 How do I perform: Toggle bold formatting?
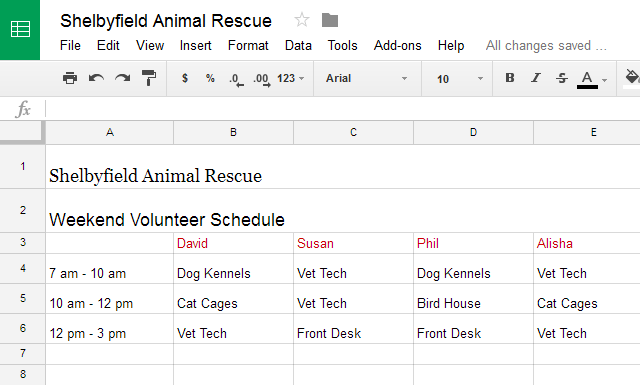[510, 78]
